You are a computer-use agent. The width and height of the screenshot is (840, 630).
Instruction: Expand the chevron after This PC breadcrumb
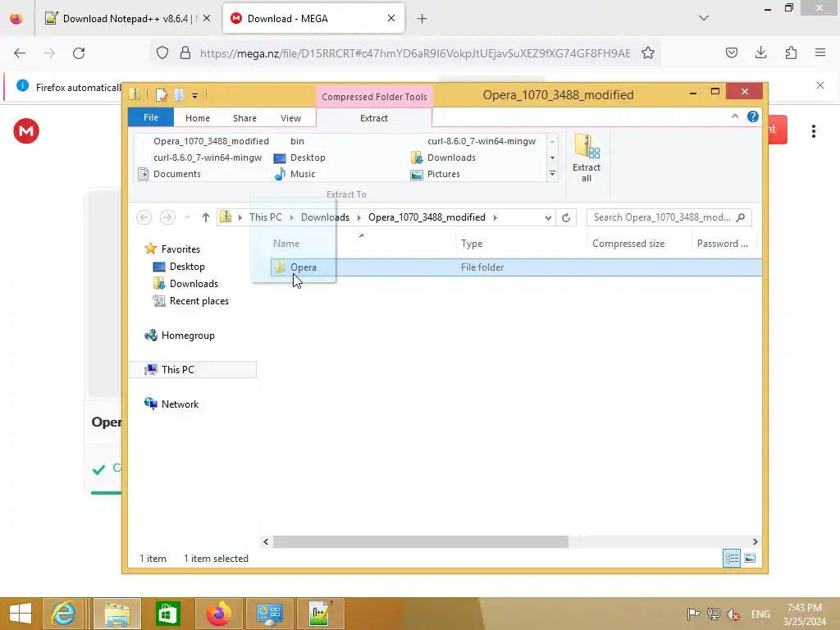(x=291, y=217)
